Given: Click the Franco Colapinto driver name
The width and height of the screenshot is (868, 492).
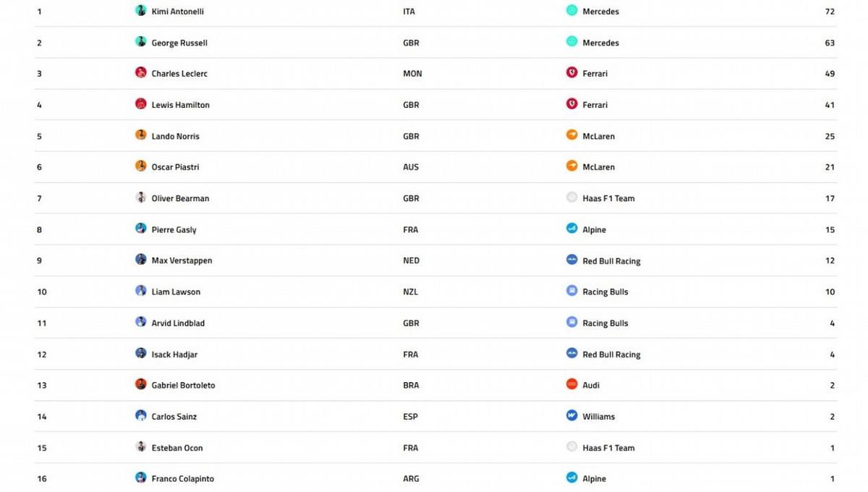Looking at the screenshot, I should point(182,479).
